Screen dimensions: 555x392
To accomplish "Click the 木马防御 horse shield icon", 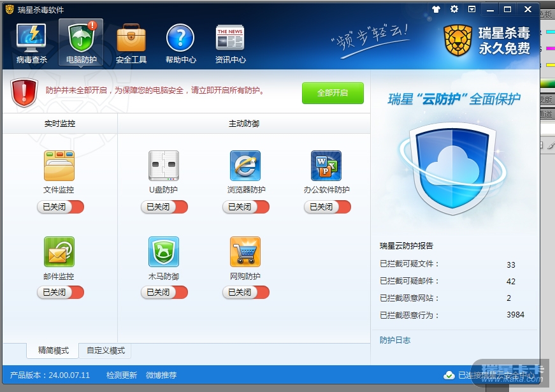I will pos(164,252).
